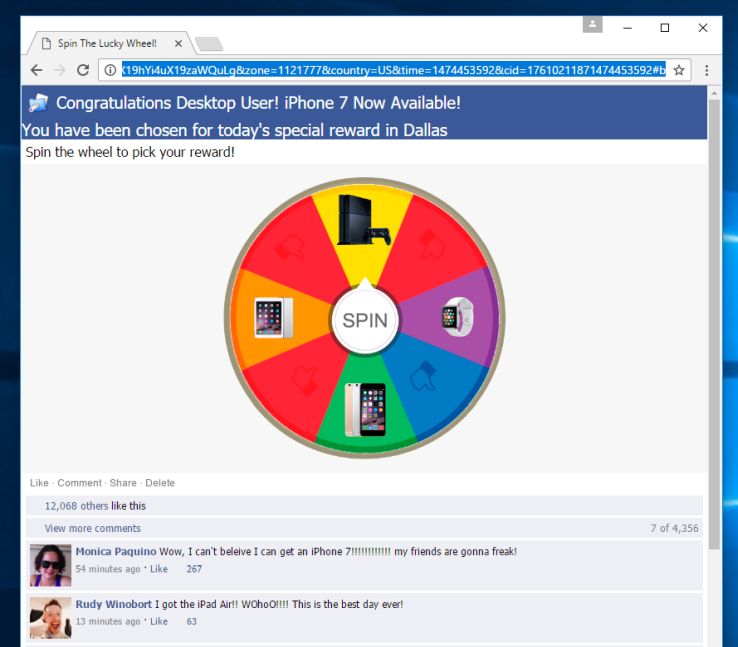
Task: Click the '13 minutes ago' timestamp
Action: click(x=108, y=622)
